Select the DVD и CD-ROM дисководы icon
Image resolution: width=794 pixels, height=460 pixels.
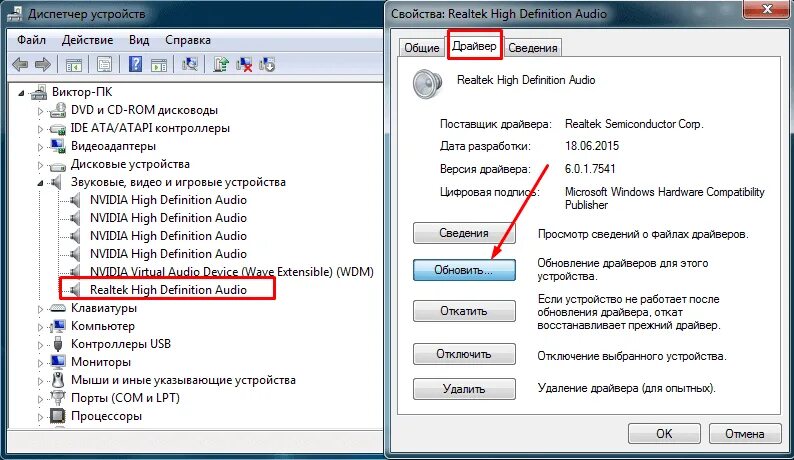[x=58, y=110]
